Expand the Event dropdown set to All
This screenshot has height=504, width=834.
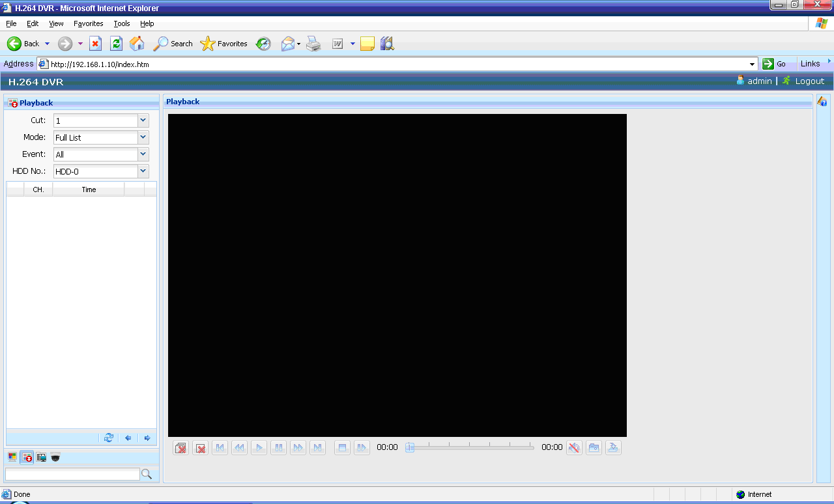tap(143, 154)
